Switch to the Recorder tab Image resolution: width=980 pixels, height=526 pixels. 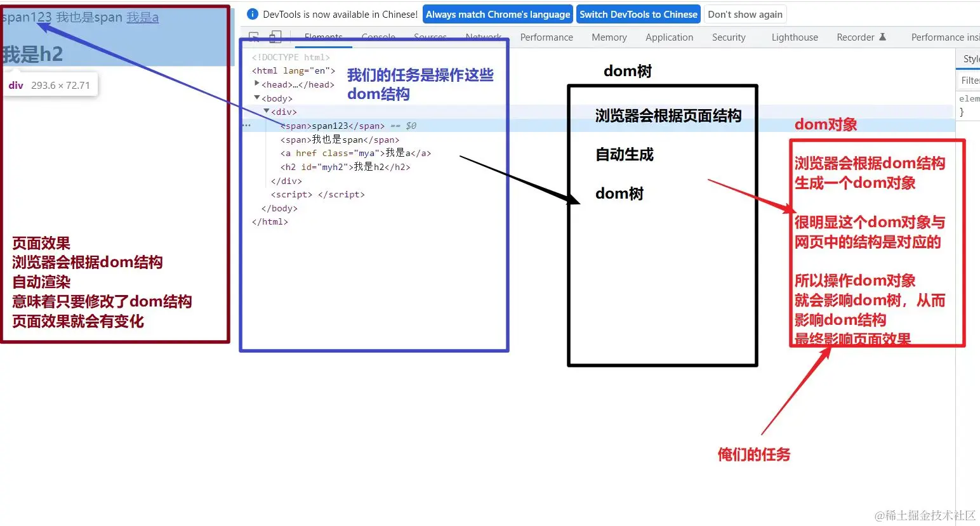[856, 37]
